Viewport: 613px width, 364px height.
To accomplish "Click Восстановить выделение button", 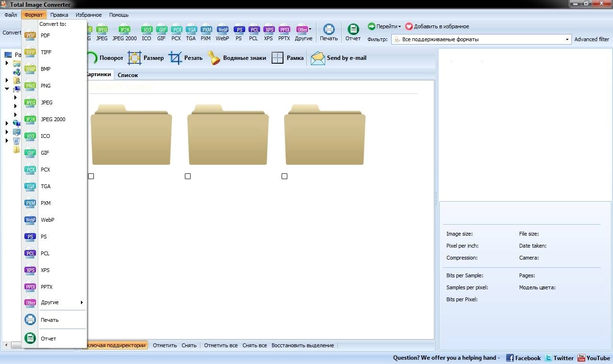I will coord(303,345).
